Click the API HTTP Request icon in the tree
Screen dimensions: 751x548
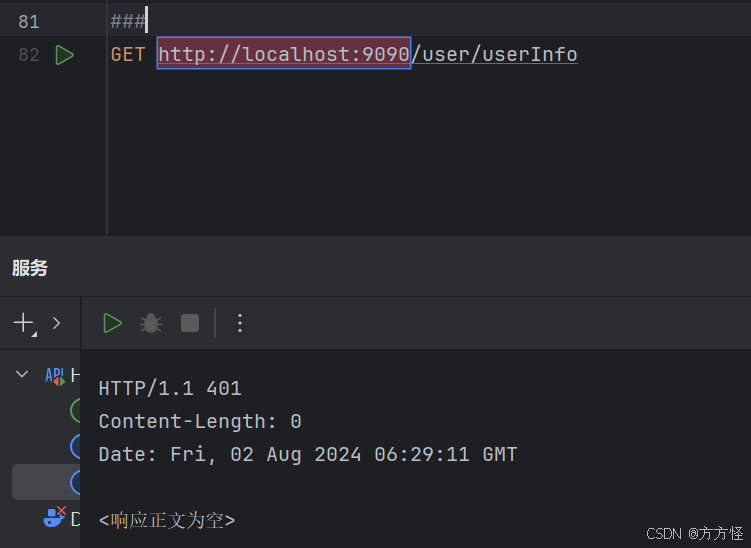click(x=55, y=376)
